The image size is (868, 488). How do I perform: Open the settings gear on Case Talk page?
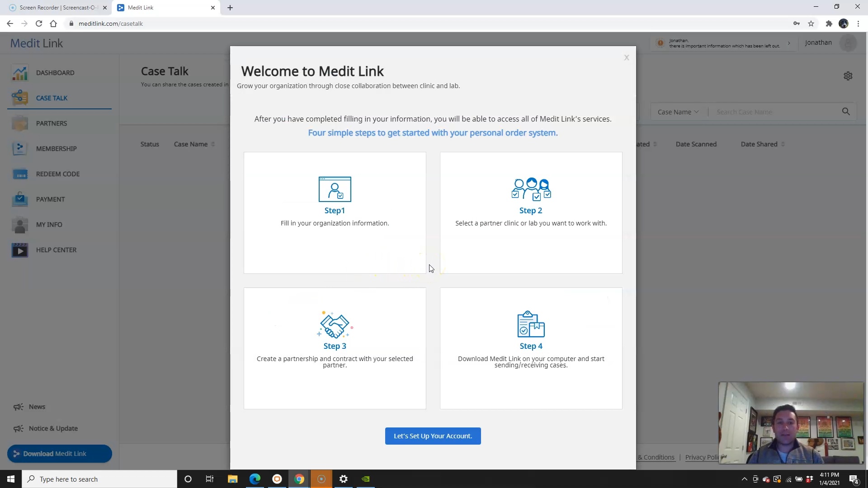coord(848,76)
